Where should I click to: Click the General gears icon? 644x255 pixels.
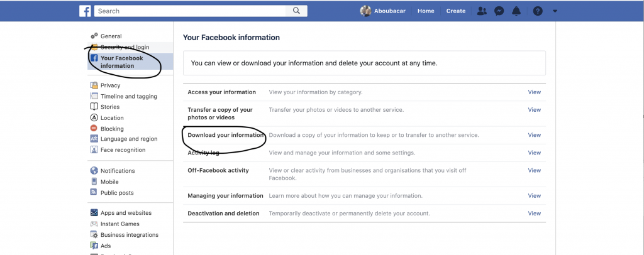pos(94,36)
